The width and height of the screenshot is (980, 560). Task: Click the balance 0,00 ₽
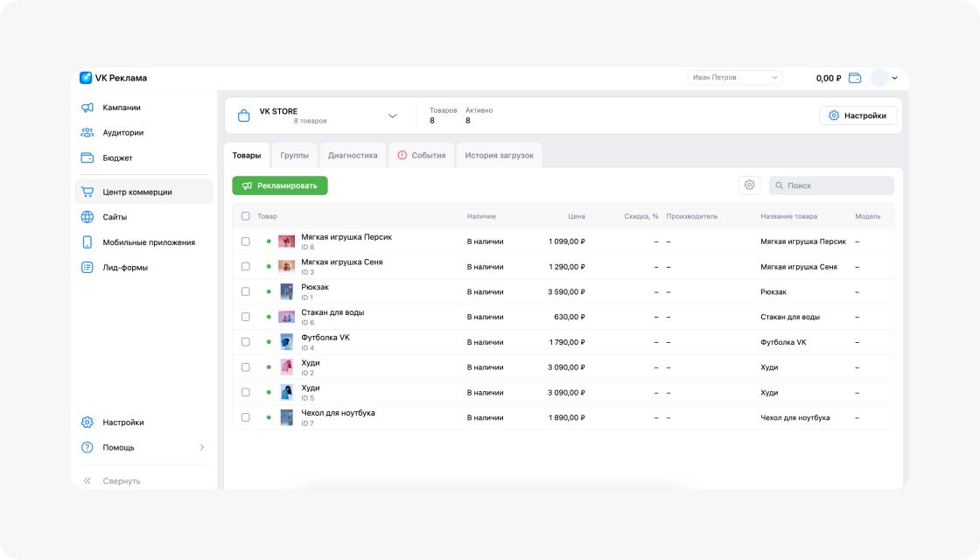(x=829, y=78)
